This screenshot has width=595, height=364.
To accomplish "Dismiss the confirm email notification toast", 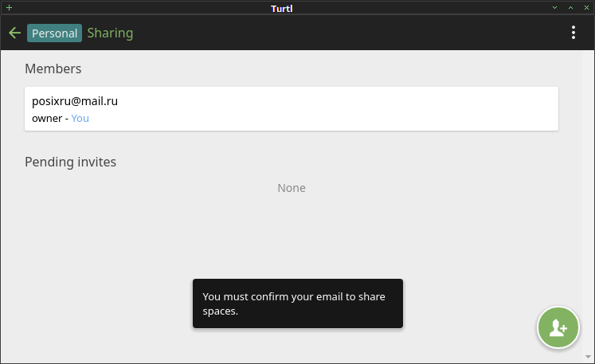I will pyautogui.click(x=298, y=303).
